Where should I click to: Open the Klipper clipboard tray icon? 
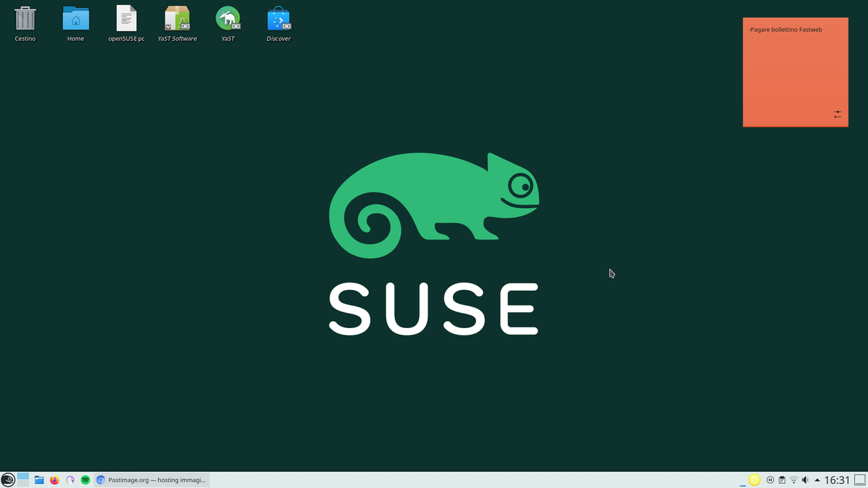tap(781, 480)
